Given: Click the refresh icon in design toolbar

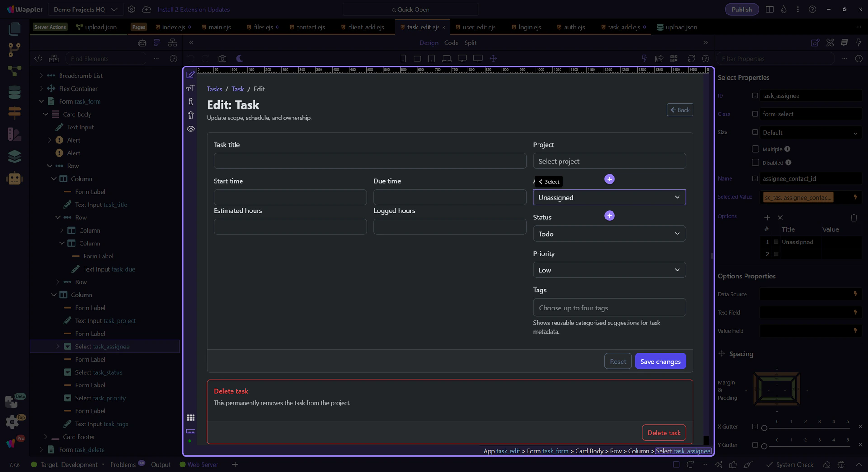Looking at the screenshot, I should [691, 58].
